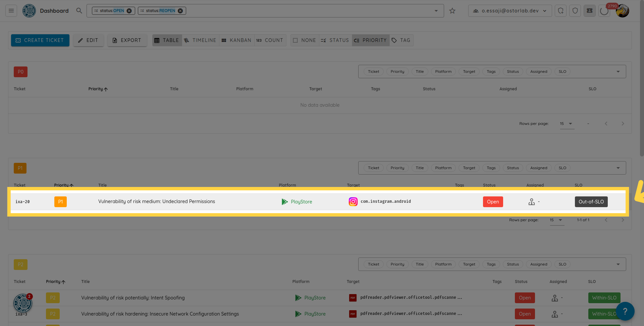Screen dimensions: 644x326
Task: Group tickets by STATUS
Action: click(335, 40)
